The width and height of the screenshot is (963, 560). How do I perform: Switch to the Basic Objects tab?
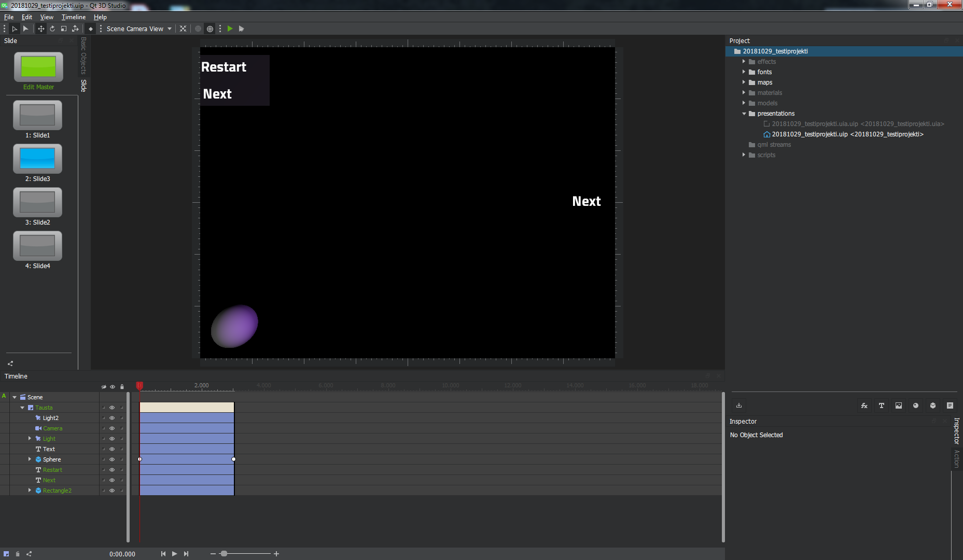pos(83,55)
